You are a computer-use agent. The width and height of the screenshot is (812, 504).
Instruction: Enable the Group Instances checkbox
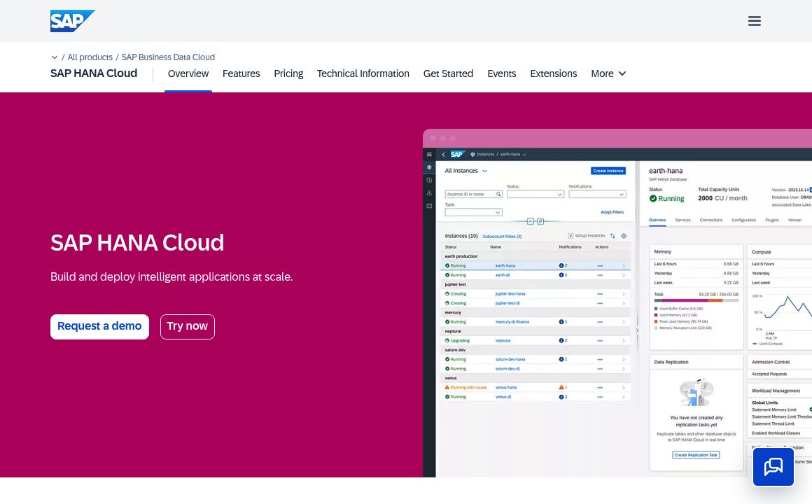coord(570,236)
